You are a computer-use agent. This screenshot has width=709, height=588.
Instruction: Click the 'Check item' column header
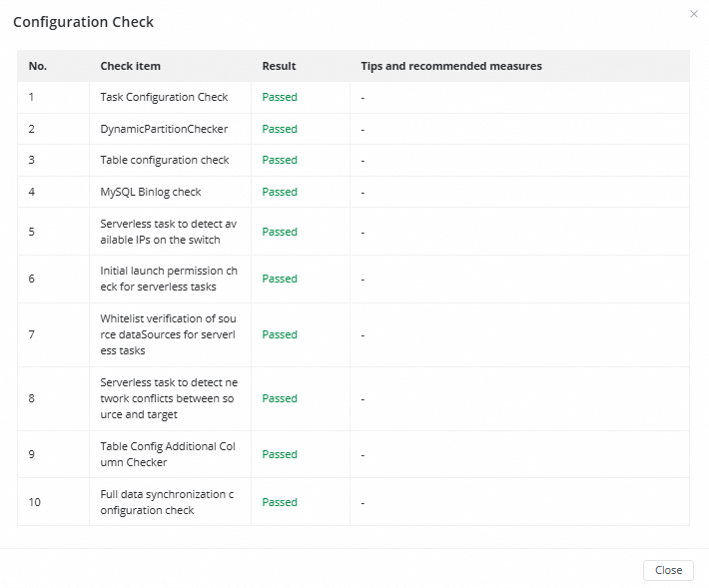pos(130,66)
